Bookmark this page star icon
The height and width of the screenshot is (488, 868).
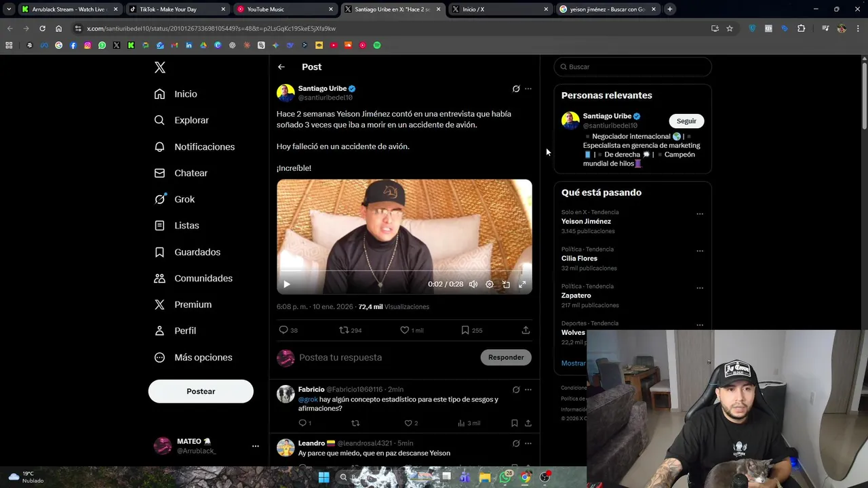(730, 28)
